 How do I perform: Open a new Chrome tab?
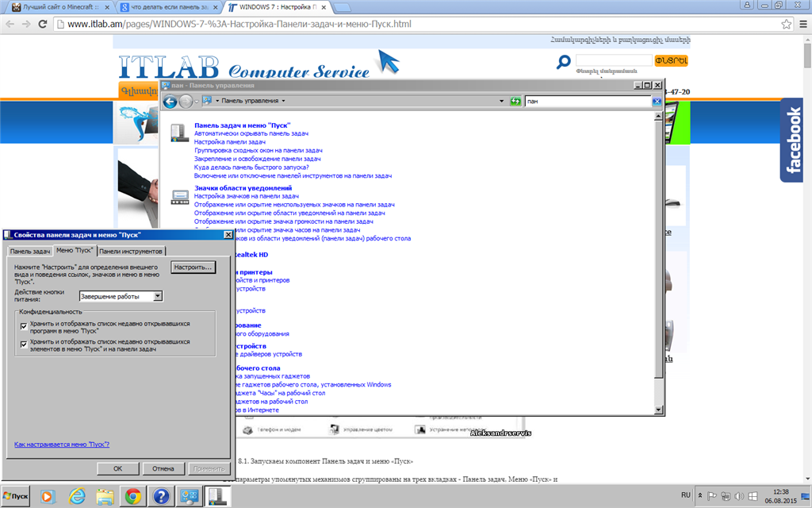pyautogui.click(x=343, y=8)
